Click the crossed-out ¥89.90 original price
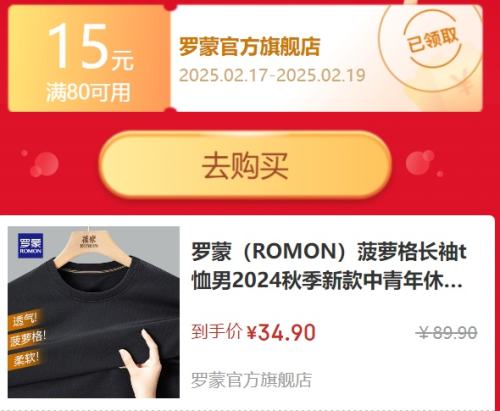The width and height of the screenshot is (500, 411). [447, 333]
